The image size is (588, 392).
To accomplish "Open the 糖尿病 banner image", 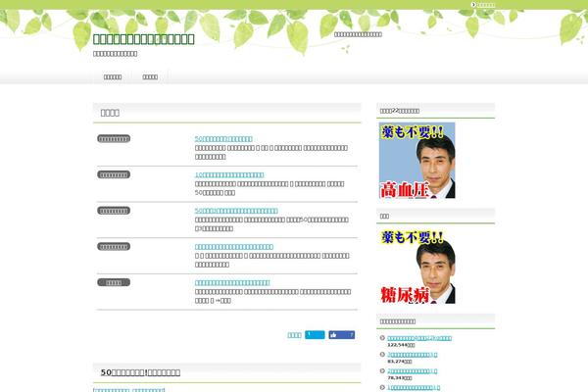I will tap(417, 266).
